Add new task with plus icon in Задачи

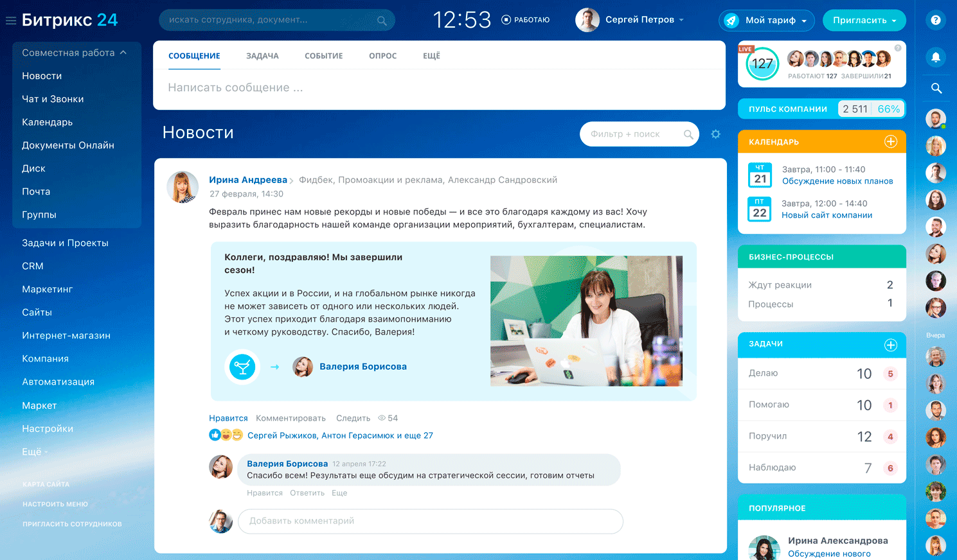[x=890, y=345]
